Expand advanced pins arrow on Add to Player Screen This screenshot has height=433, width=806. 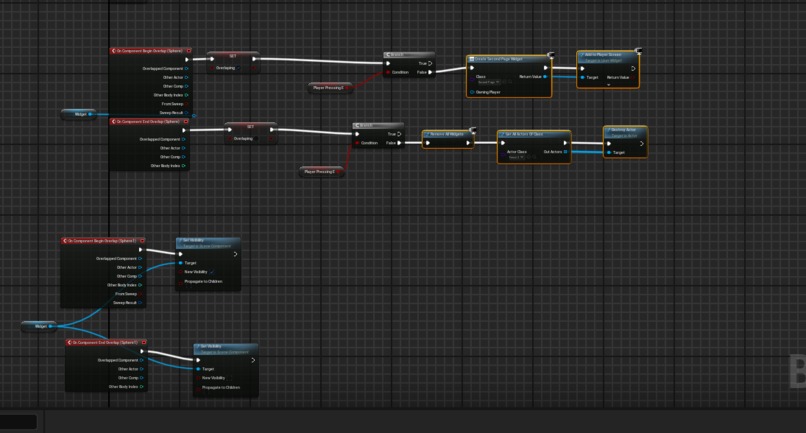click(x=608, y=85)
